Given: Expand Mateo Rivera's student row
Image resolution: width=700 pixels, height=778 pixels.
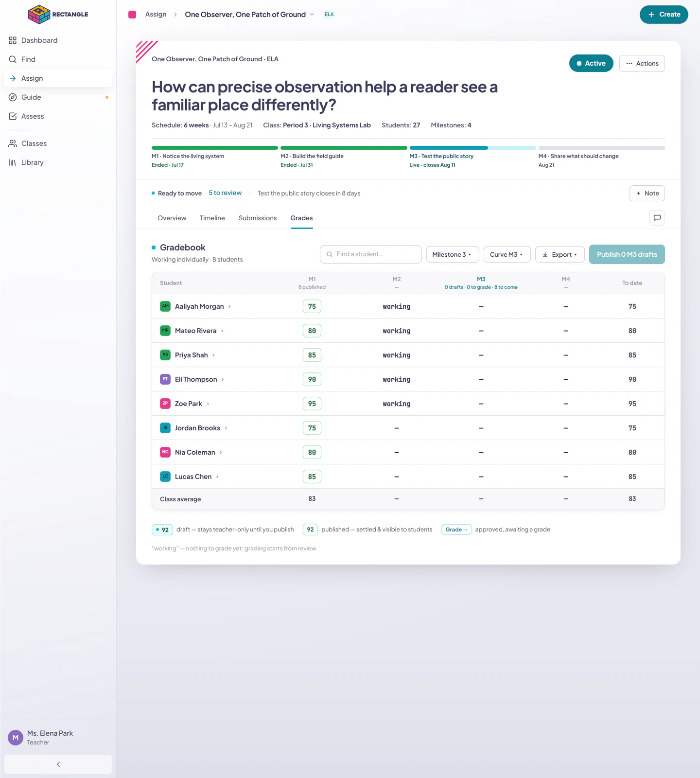Looking at the screenshot, I should [x=222, y=331].
